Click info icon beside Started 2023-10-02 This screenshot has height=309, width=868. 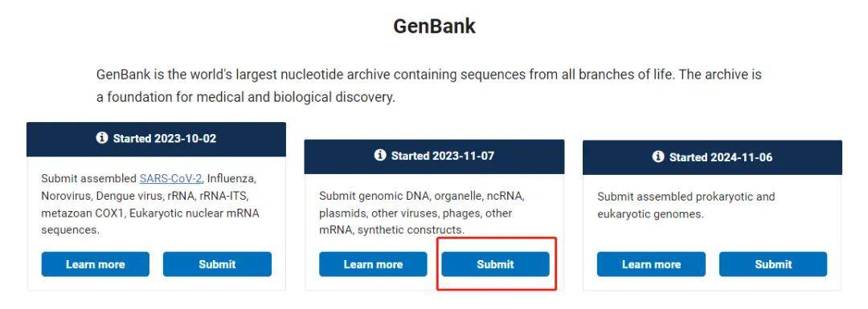(x=102, y=137)
